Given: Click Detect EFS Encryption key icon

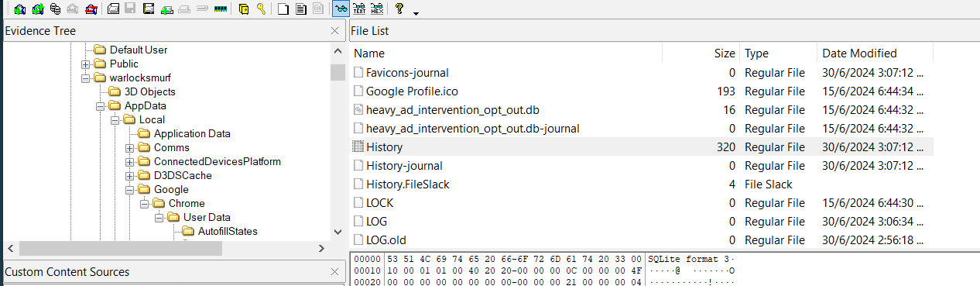Looking at the screenshot, I should coord(261,9).
